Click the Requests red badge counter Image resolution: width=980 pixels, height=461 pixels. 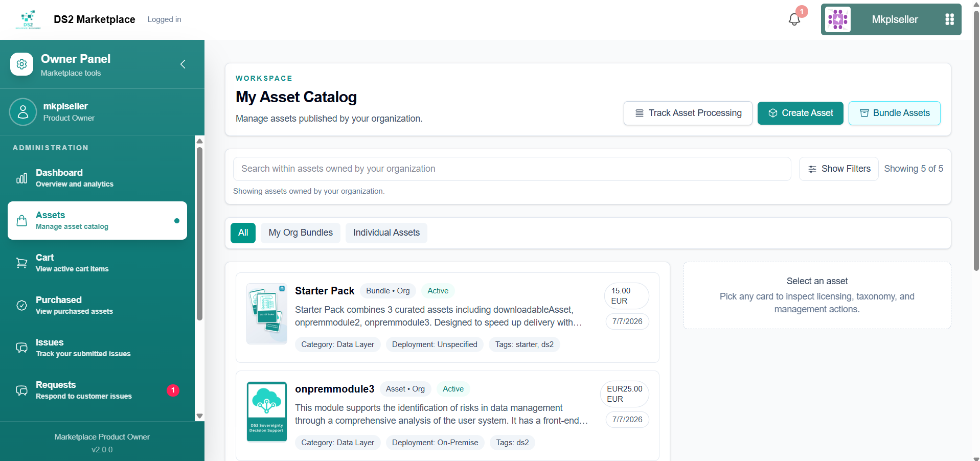(x=173, y=390)
